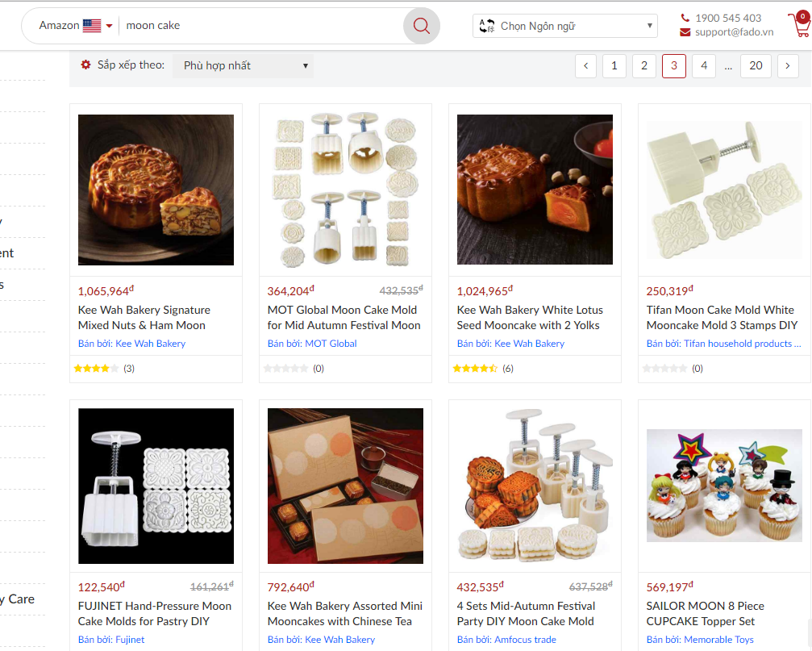
Task: Visit seller Fujinet link
Action: 111,640
